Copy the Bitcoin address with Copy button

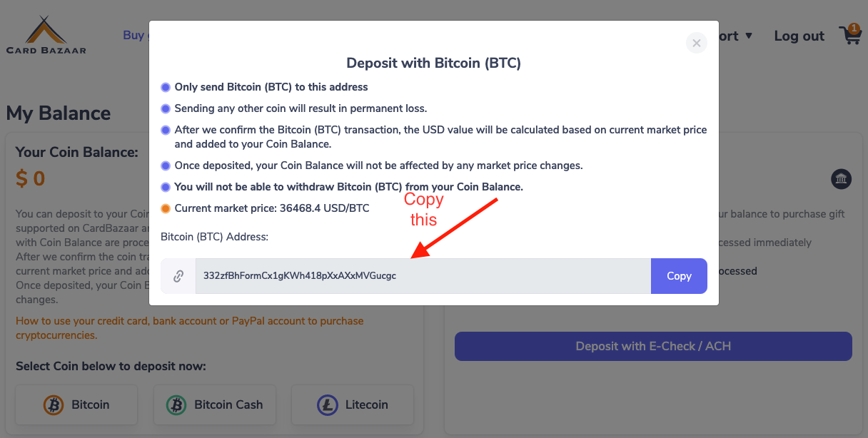tap(679, 276)
